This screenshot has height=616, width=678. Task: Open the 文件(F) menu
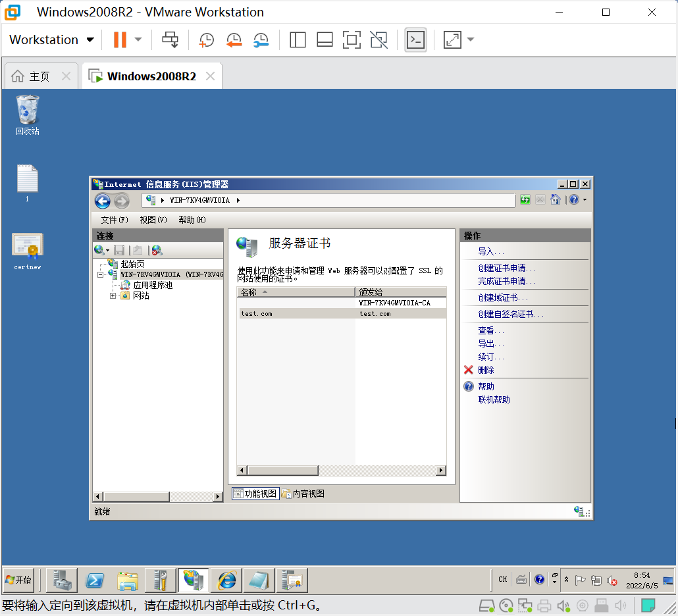pyautogui.click(x=115, y=220)
